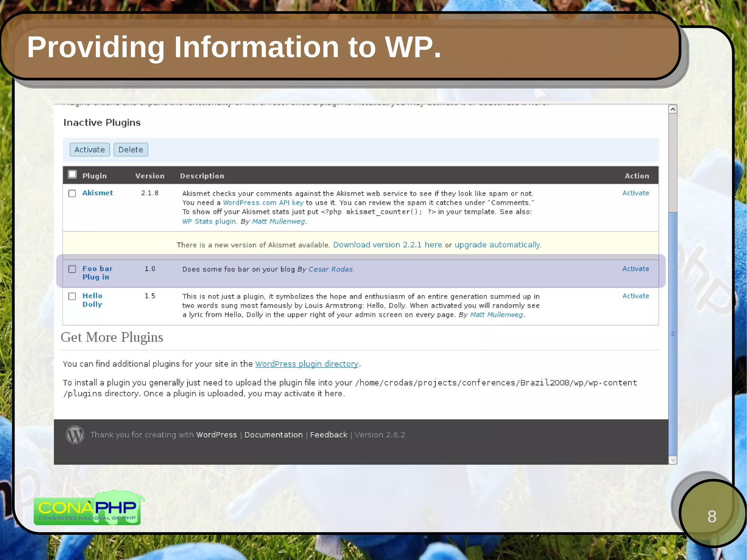747x560 pixels.
Task: Click the Plugin column header
Action: (94, 176)
